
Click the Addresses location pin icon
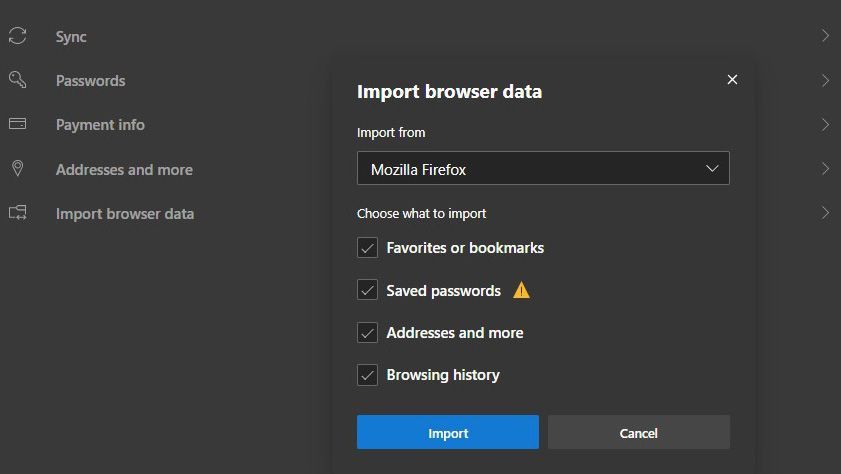[17, 168]
